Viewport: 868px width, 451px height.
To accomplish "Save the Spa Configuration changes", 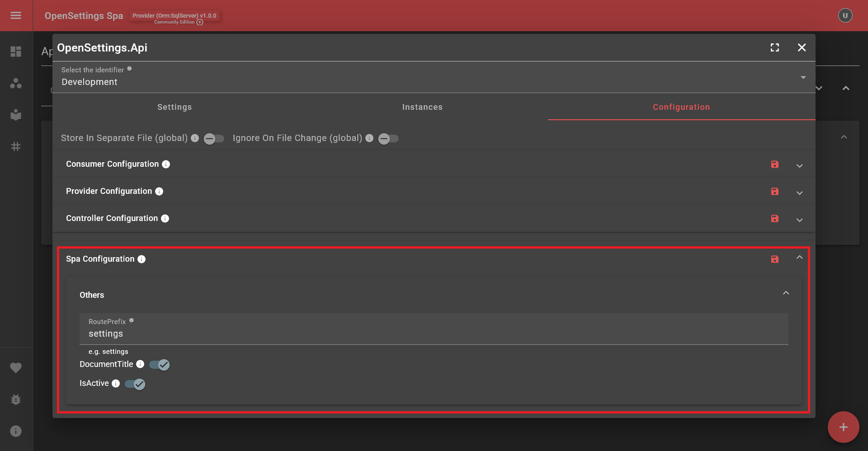I will coord(774,259).
